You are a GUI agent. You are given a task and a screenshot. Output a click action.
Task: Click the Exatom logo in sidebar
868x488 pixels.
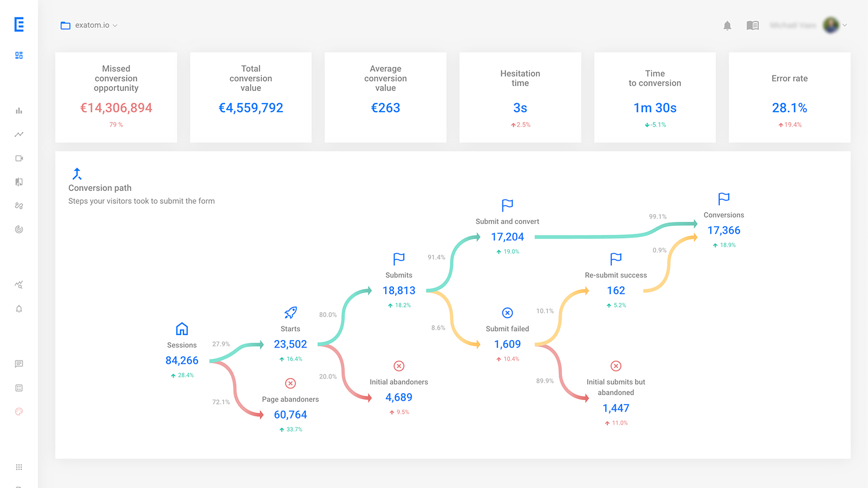click(19, 24)
